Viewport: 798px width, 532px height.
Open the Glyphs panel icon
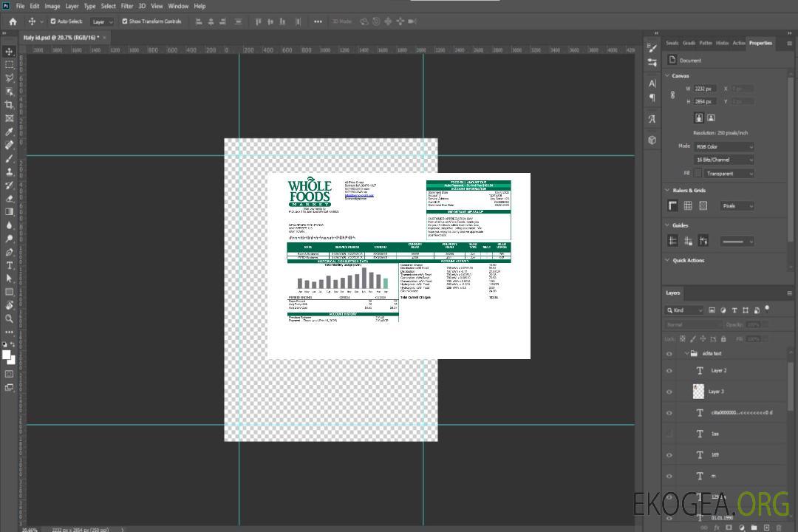pos(652,119)
